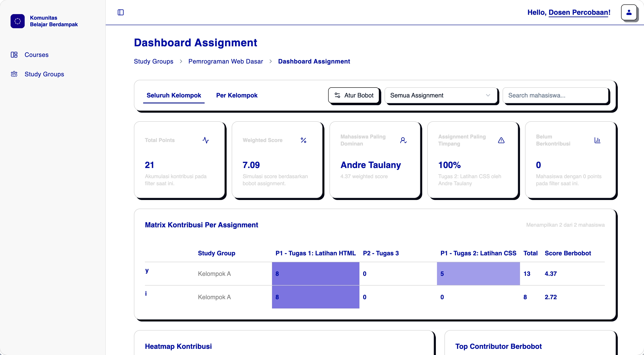
Task: Click the Heatmap Kontribusi heading
Action: [x=178, y=346]
